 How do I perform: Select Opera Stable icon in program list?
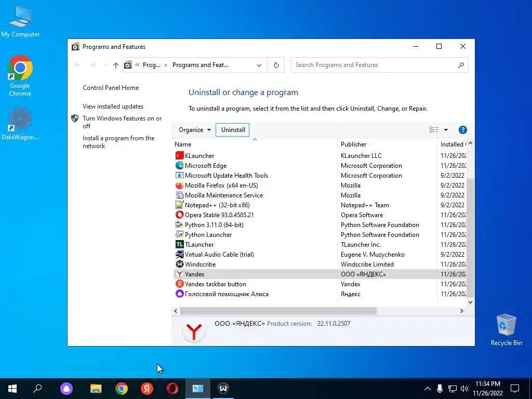[x=179, y=215]
